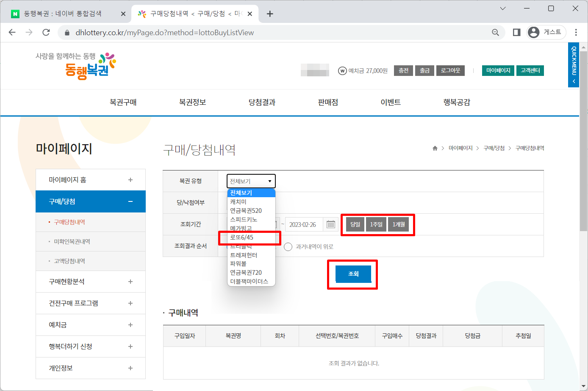Expand 구매현황분석 sidebar section
The width and height of the screenshot is (588, 391).
click(x=91, y=282)
